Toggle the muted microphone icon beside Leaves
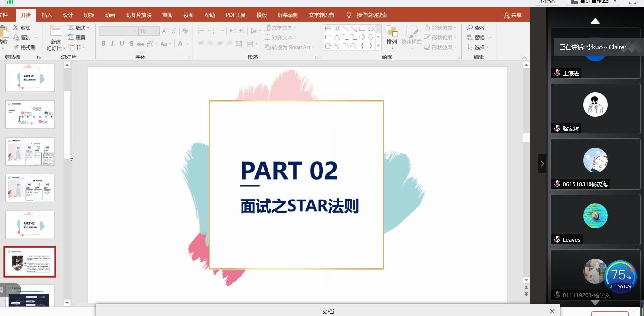This screenshot has height=316, width=644. click(x=557, y=240)
